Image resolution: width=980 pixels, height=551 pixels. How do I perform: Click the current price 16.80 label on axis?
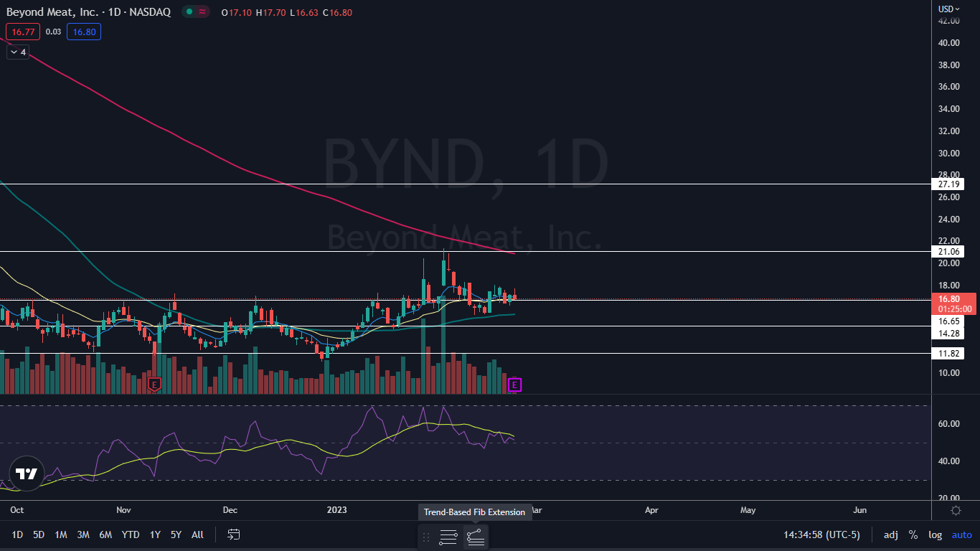[954, 299]
